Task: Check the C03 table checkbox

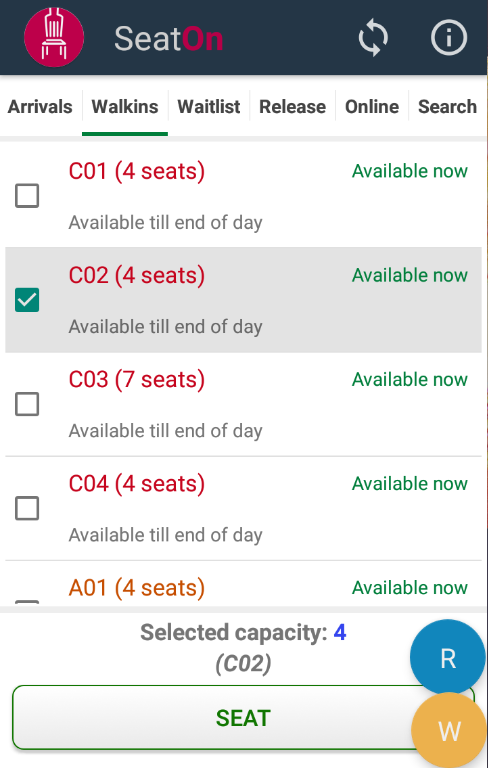Action: 27,404
